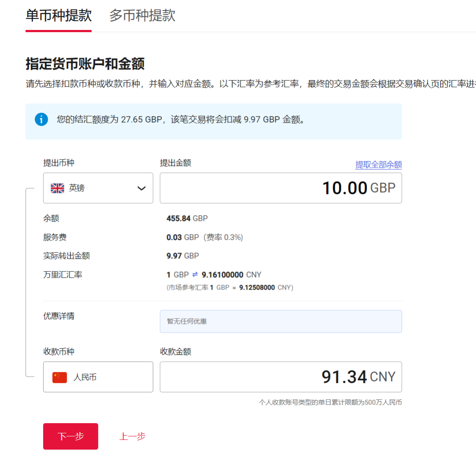Click the actual transfer amount 9.97 GBP

(x=182, y=256)
